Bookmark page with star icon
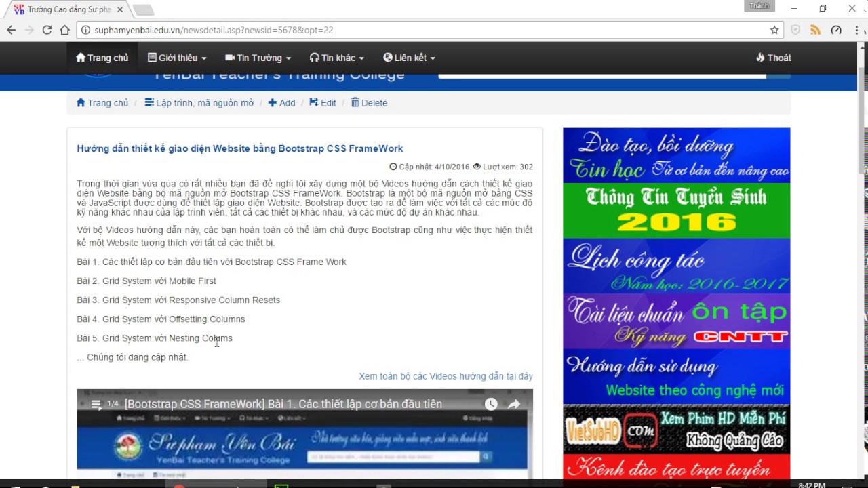The width and height of the screenshot is (868, 488). point(774,30)
